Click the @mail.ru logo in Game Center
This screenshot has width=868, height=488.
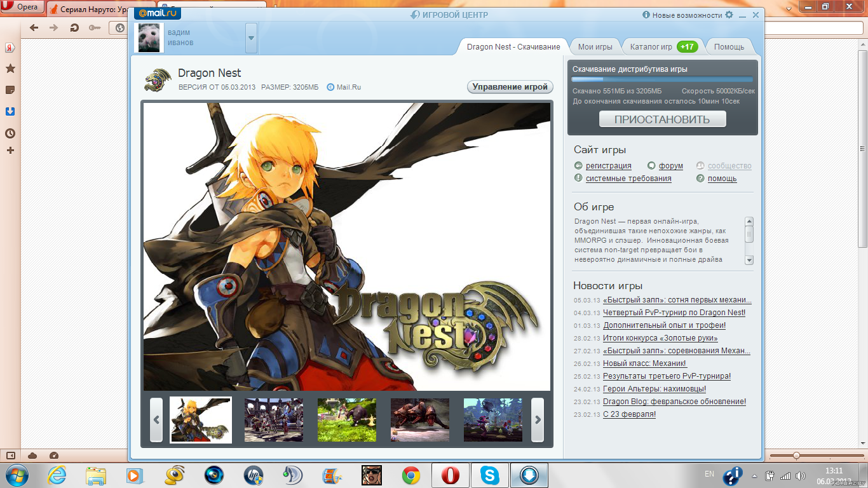158,13
